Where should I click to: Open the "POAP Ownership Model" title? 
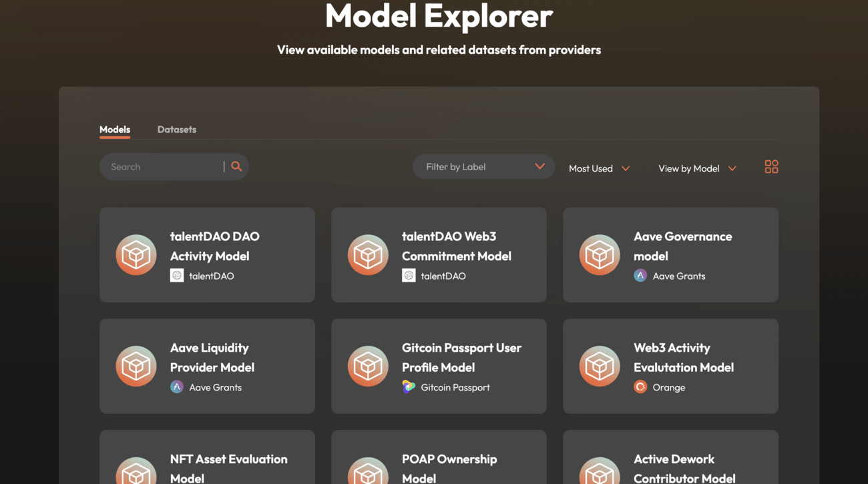coord(449,468)
